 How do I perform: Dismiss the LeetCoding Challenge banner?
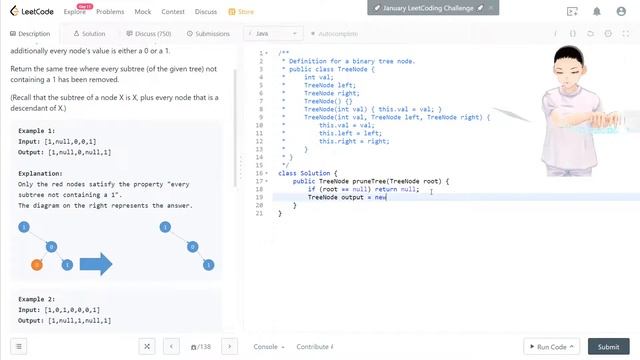coord(491,8)
